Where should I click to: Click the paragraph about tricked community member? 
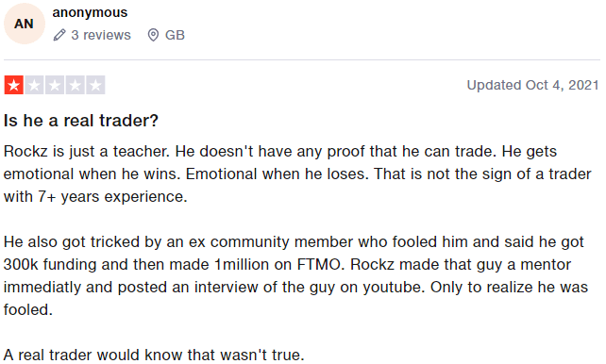click(295, 276)
